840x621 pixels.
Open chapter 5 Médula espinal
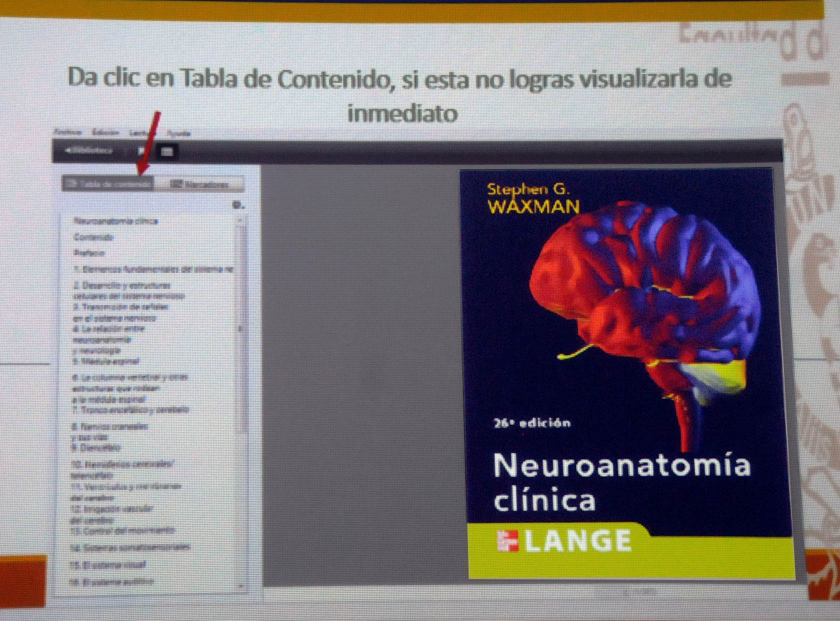(106, 360)
